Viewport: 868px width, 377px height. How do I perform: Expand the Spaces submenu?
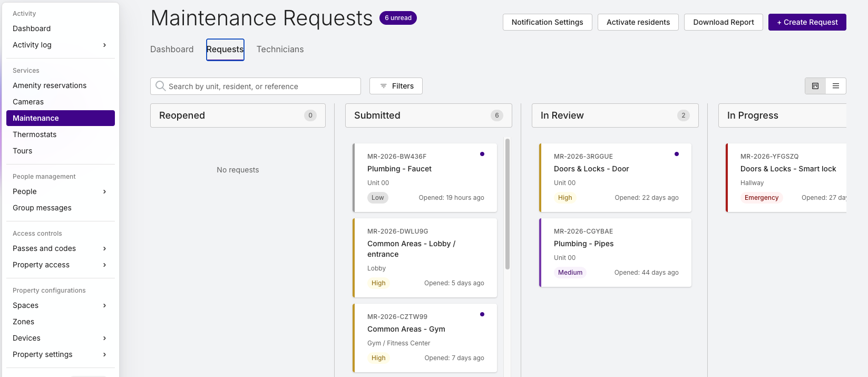coord(105,305)
